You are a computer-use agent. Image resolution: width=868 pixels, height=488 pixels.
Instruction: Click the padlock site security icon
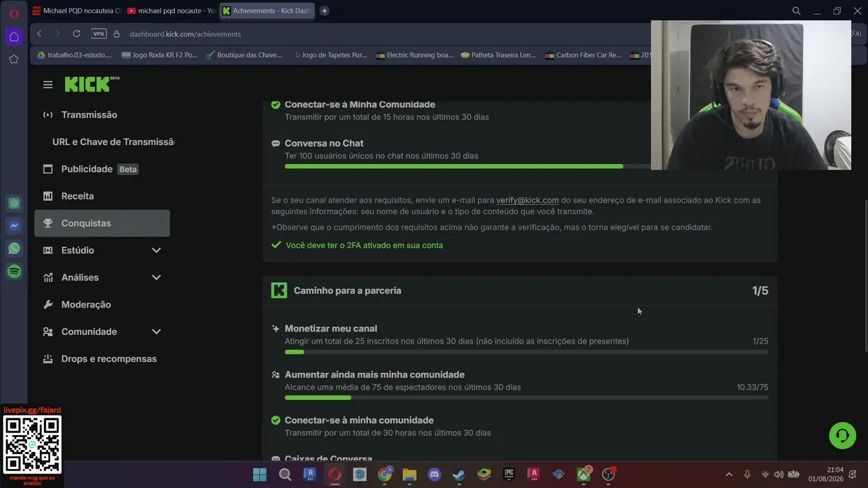(x=117, y=34)
